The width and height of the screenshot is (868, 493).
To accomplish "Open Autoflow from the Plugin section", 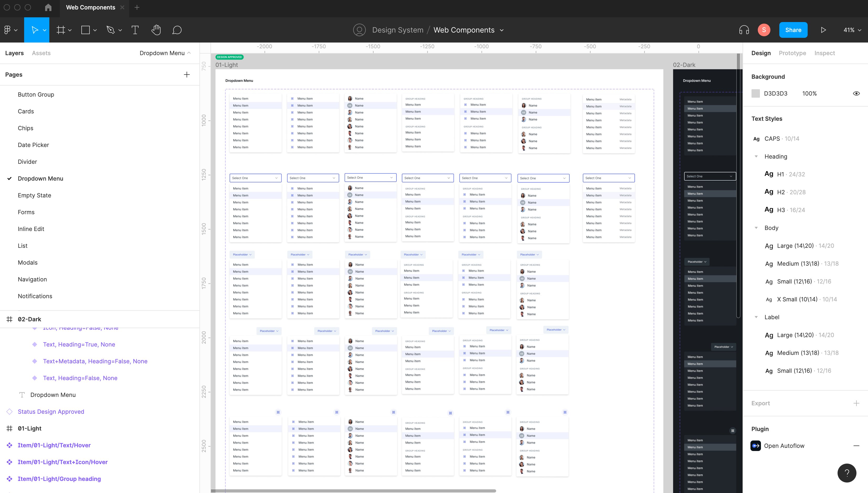I will pyautogui.click(x=784, y=445).
